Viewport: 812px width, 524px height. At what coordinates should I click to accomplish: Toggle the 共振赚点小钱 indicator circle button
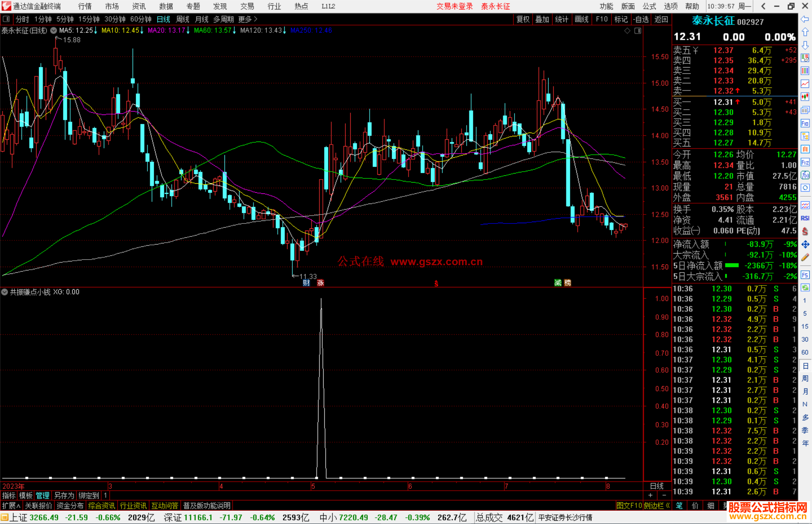pos(5,292)
